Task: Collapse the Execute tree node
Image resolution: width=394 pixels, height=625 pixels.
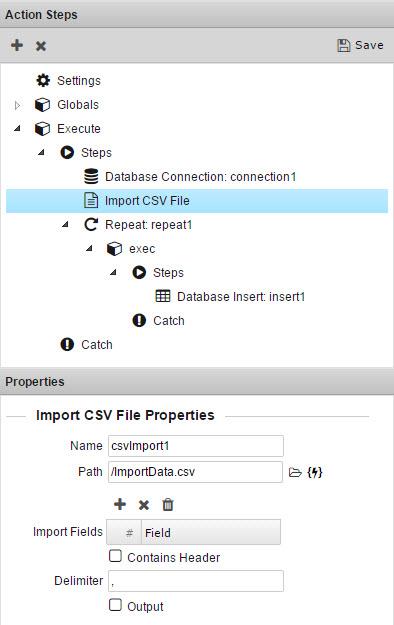Action: (x=17, y=128)
